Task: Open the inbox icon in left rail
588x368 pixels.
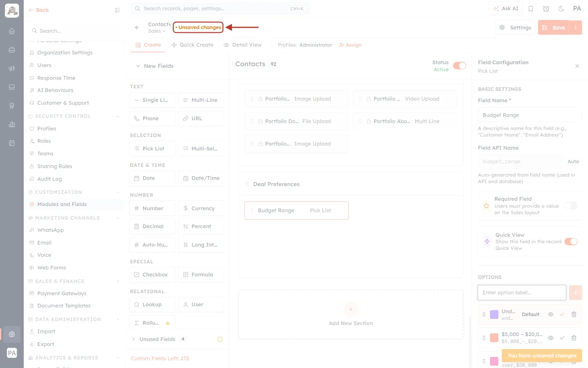Action: [x=12, y=87]
